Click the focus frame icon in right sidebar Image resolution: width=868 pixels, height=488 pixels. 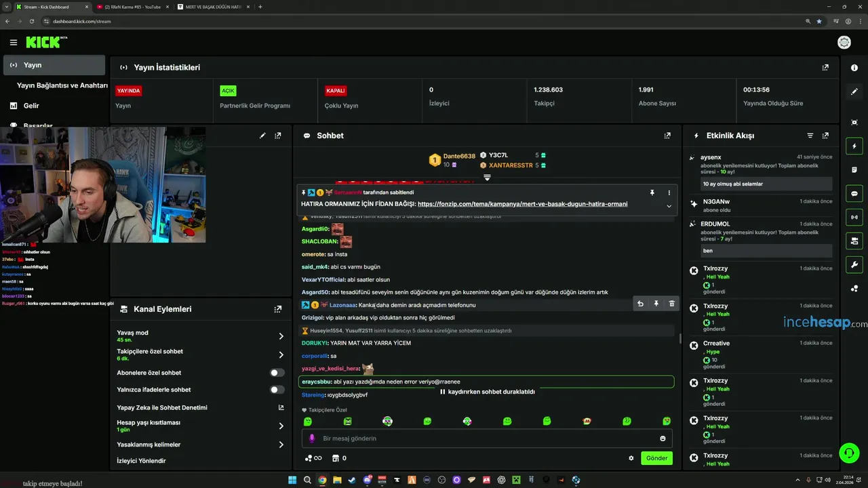tap(854, 122)
